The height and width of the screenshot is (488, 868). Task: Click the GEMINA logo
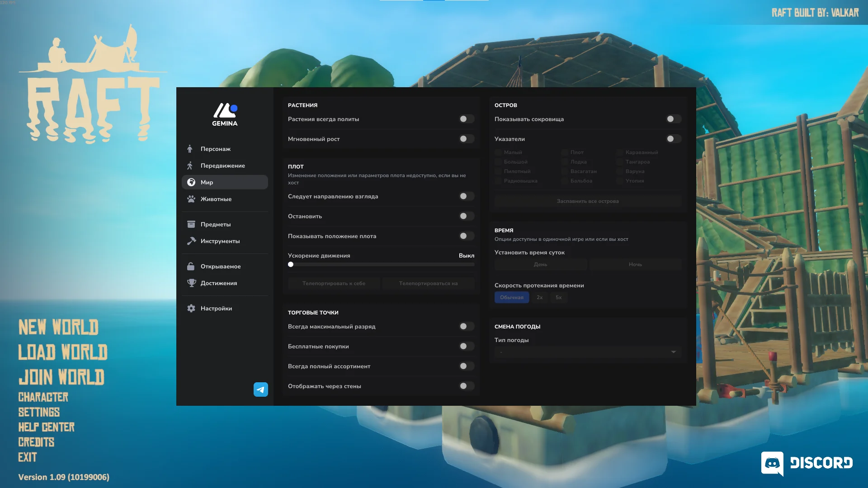225,114
